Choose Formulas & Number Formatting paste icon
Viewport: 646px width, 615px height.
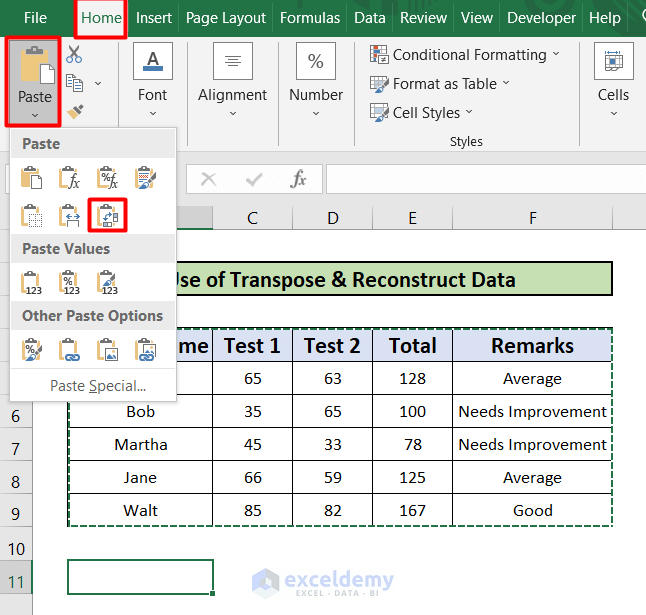click(108, 178)
